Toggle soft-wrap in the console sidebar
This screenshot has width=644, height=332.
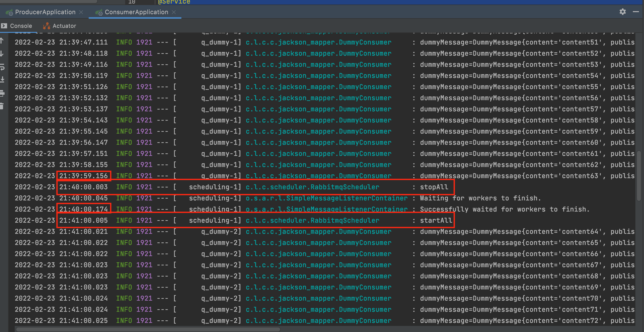click(2, 67)
